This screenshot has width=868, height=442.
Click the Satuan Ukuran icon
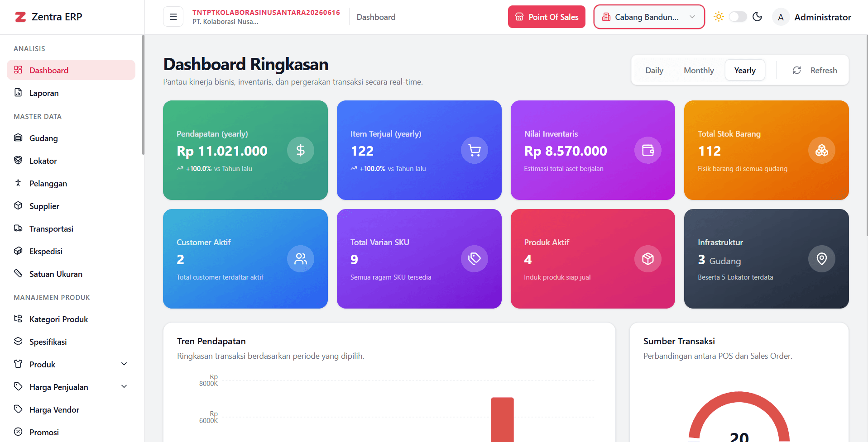(18, 274)
